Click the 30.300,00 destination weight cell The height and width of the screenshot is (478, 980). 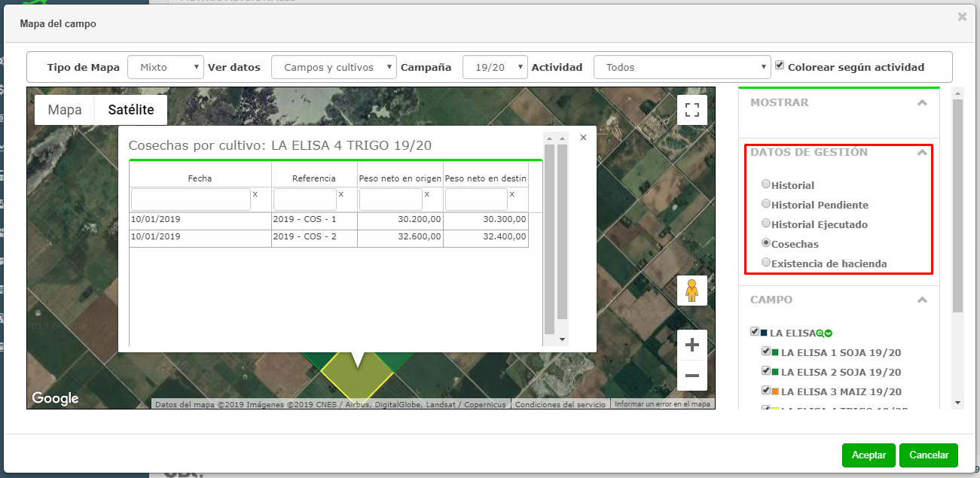[x=486, y=220]
